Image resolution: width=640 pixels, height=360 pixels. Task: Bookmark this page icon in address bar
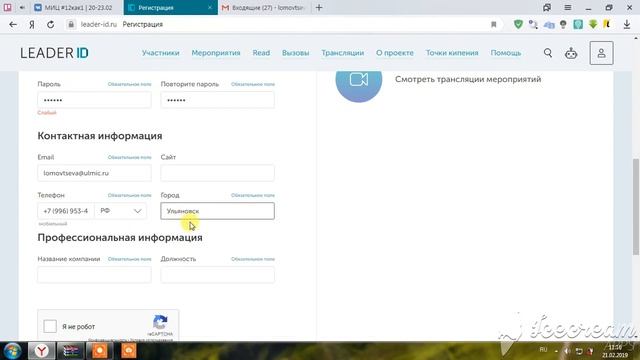point(493,24)
